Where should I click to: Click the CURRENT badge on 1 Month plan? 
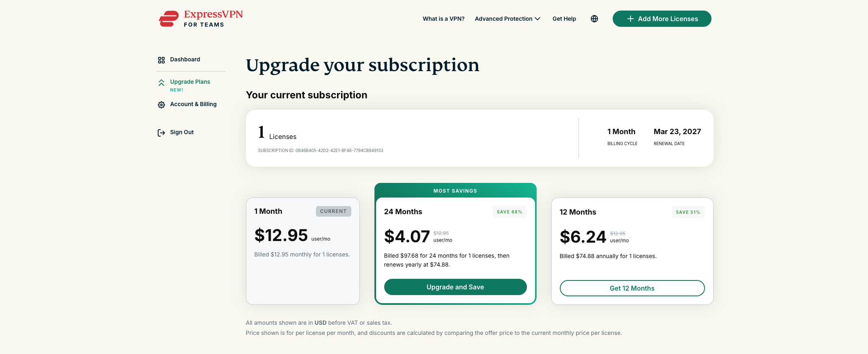(x=333, y=211)
